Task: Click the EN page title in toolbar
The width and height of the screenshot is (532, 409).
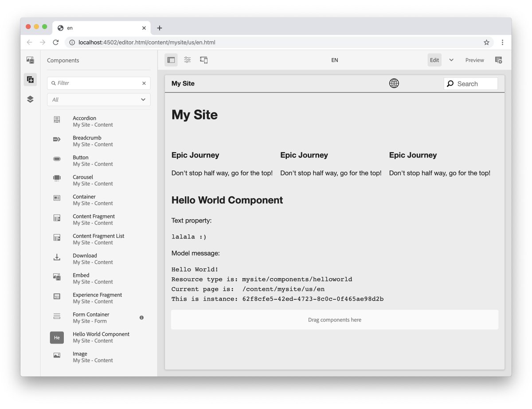Action: point(335,60)
